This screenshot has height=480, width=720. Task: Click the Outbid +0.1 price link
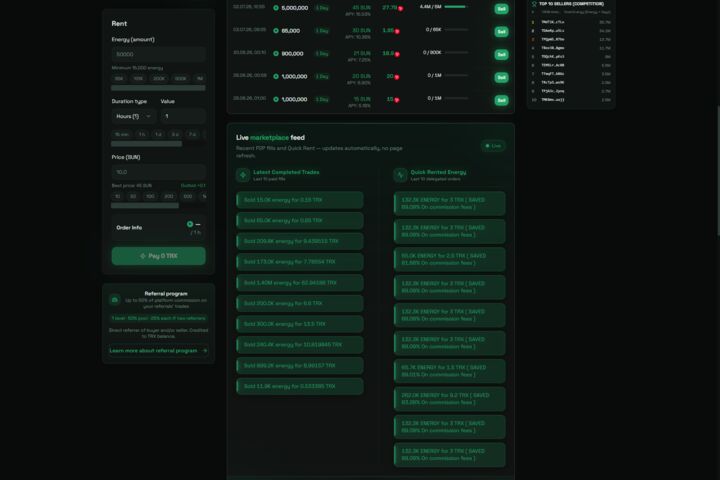point(193,186)
